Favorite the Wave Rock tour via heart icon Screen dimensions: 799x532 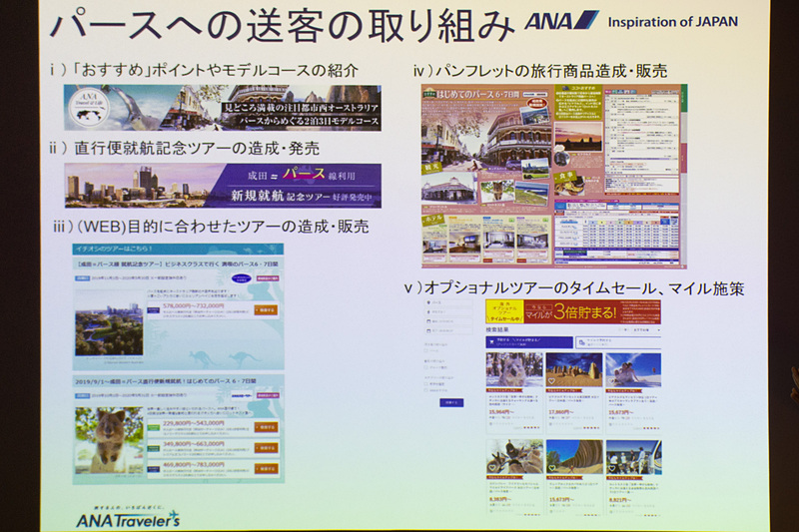(552, 467)
